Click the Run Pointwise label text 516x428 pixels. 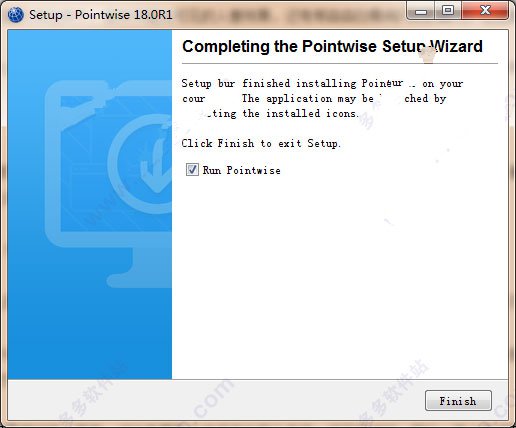241,170
